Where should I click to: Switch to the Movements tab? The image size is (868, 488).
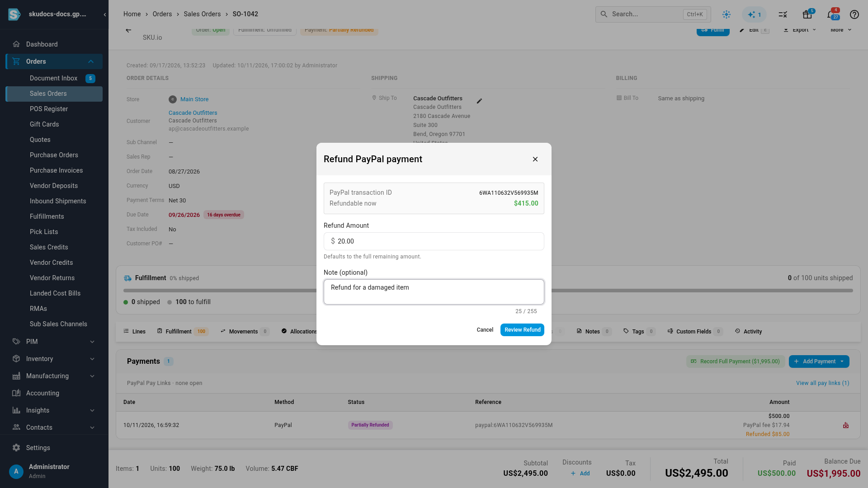(245, 332)
